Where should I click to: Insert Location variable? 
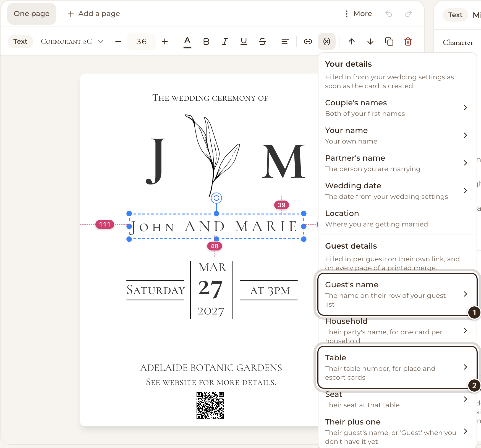click(397, 218)
